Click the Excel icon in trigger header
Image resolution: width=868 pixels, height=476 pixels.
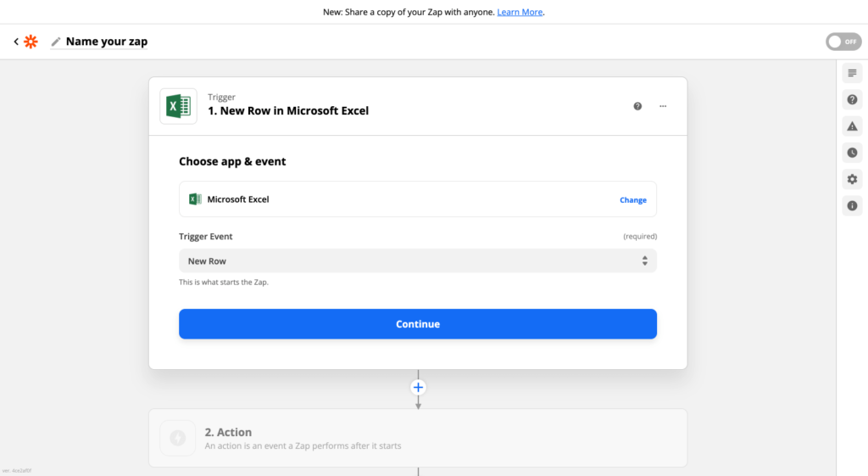(x=178, y=106)
